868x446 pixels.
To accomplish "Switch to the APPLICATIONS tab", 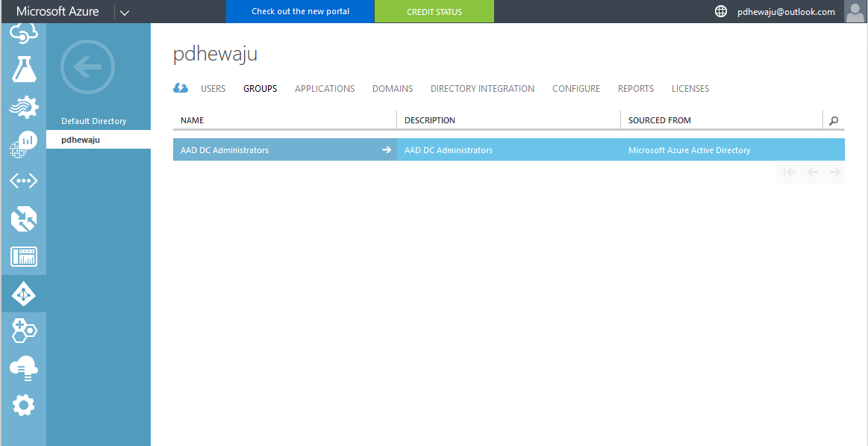I will tap(325, 89).
